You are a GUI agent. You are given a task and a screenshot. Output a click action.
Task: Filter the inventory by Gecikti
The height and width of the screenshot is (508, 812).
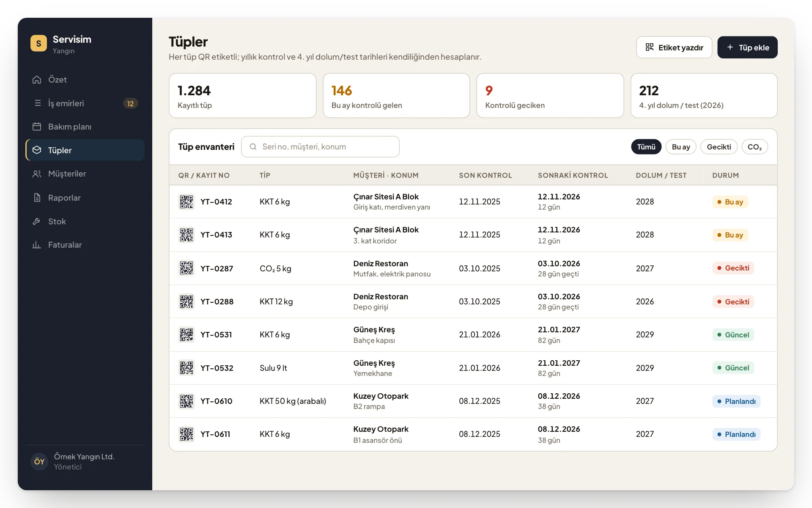pos(719,147)
